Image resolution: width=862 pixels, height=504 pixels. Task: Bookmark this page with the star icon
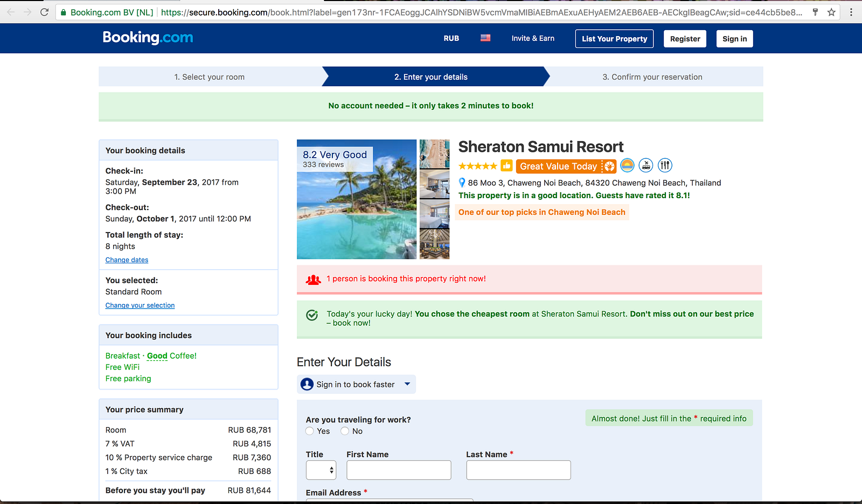tap(831, 12)
